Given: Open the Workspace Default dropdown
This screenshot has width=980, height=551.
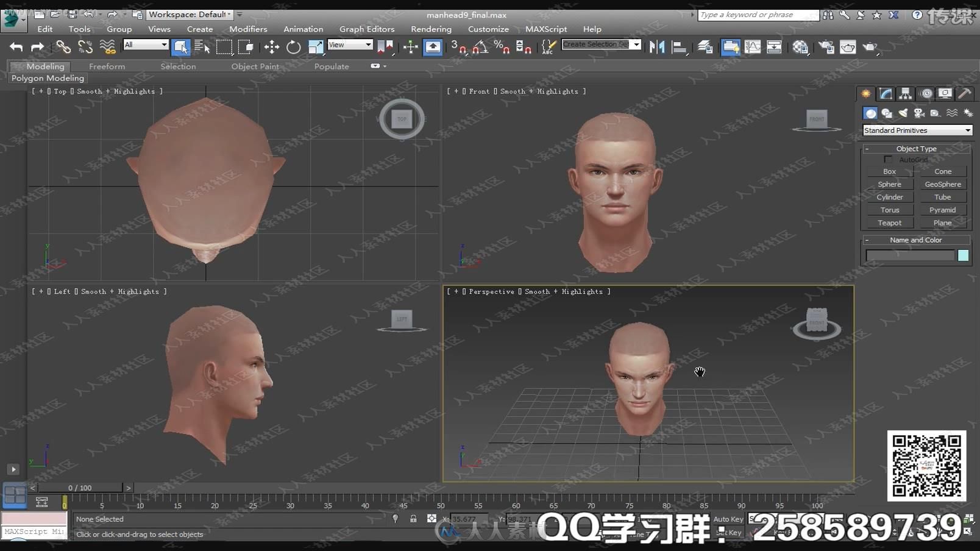Looking at the screenshot, I should tap(190, 14).
